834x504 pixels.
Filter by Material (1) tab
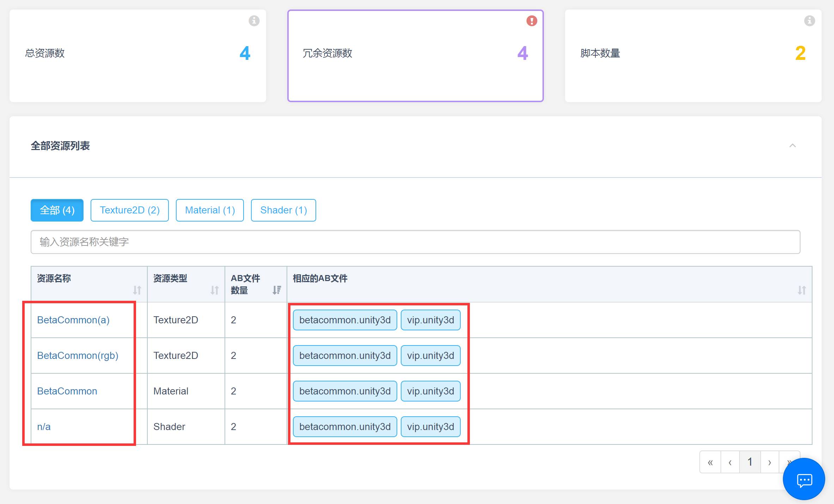coord(210,210)
